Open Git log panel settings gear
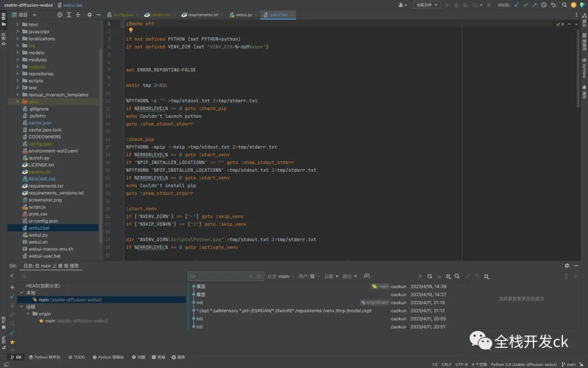The image size is (588, 368). pos(567,266)
